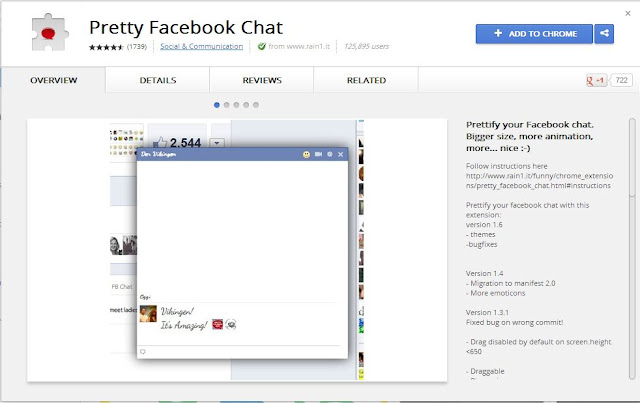Click the green verified checkmark icon
Image resolution: width=640 pixels, height=403 pixels.
[262, 47]
